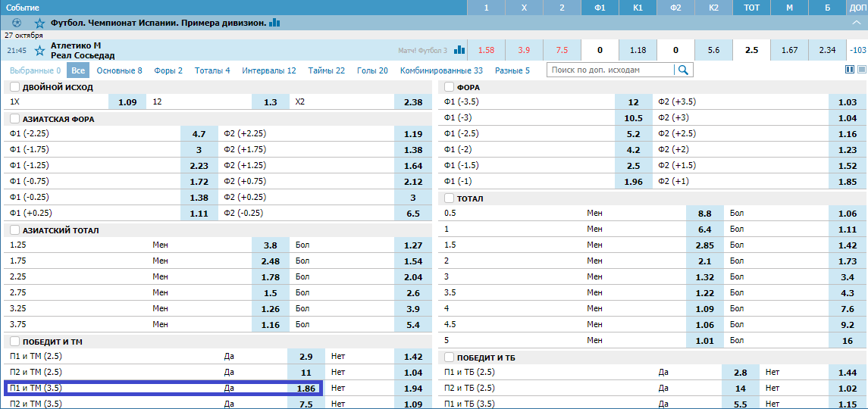Select К1 handicap odds 1.18
Screen dimensions: 868x409
[638, 50]
